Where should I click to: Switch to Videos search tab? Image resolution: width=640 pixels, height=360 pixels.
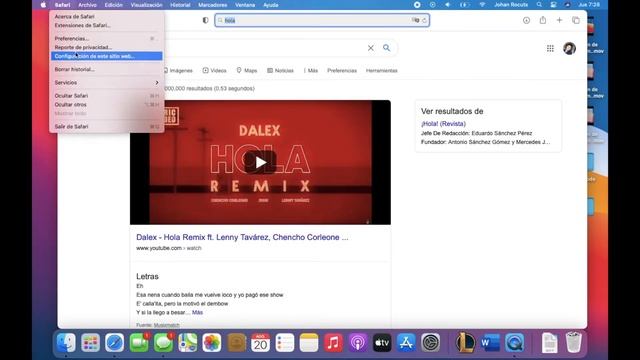[x=214, y=71]
